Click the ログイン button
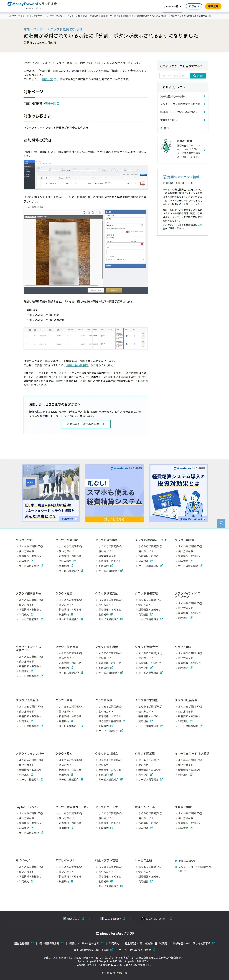 click(194, 6)
